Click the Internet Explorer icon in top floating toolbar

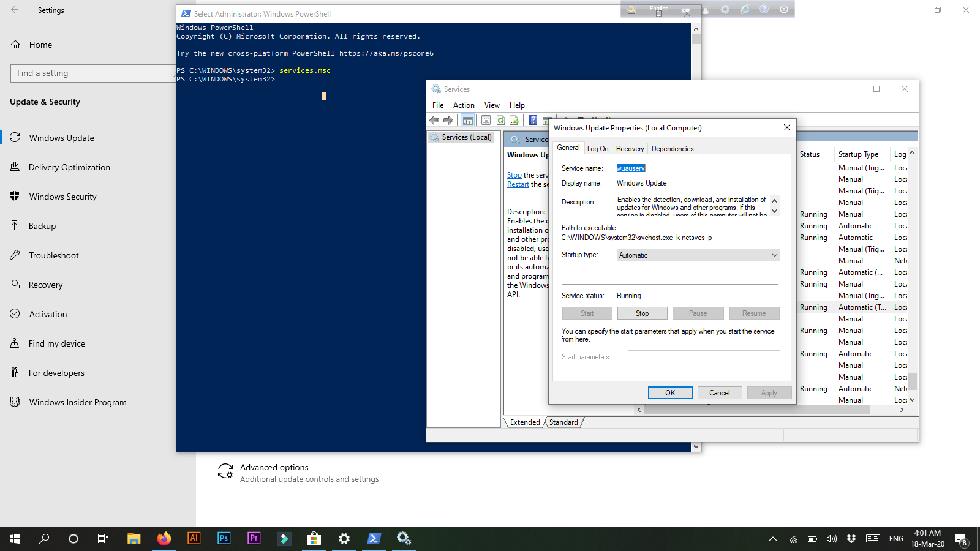coord(745,9)
